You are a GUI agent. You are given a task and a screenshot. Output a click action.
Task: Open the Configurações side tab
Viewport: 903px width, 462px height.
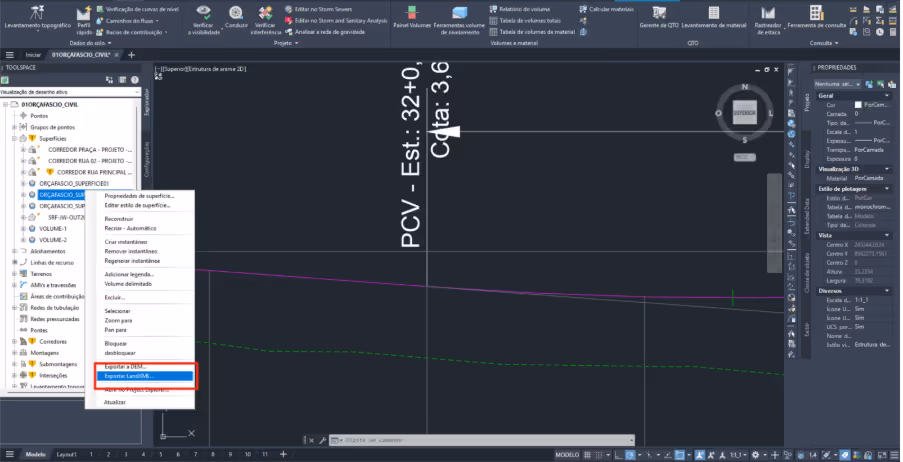[146, 159]
